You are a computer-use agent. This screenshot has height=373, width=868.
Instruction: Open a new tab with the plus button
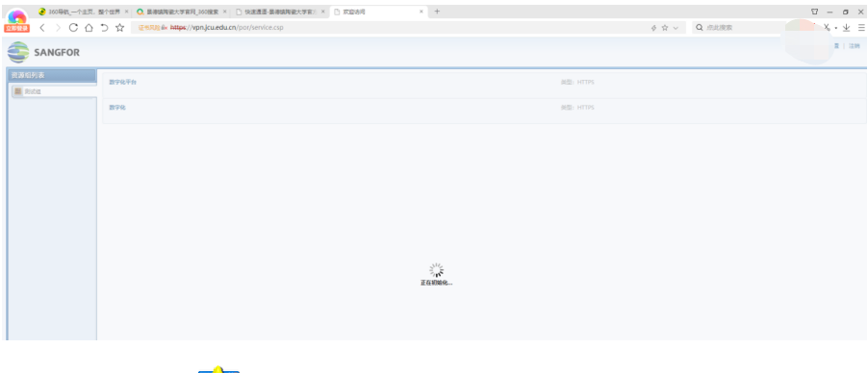pyautogui.click(x=437, y=12)
